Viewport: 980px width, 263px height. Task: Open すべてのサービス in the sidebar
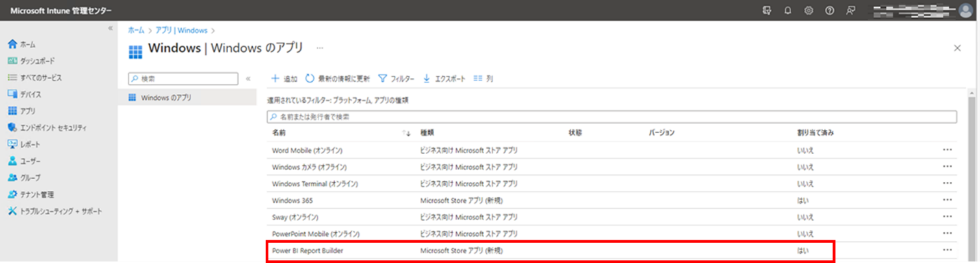click(x=34, y=78)
